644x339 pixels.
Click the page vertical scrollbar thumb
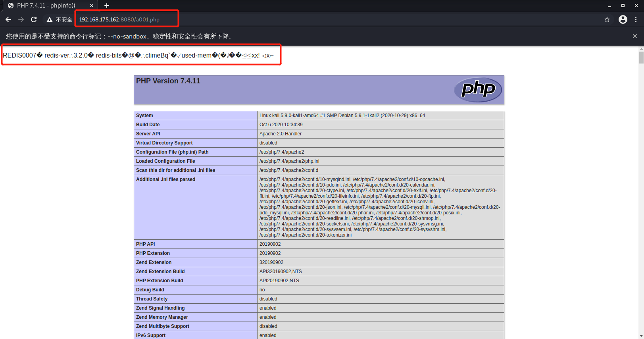(641, 57)
